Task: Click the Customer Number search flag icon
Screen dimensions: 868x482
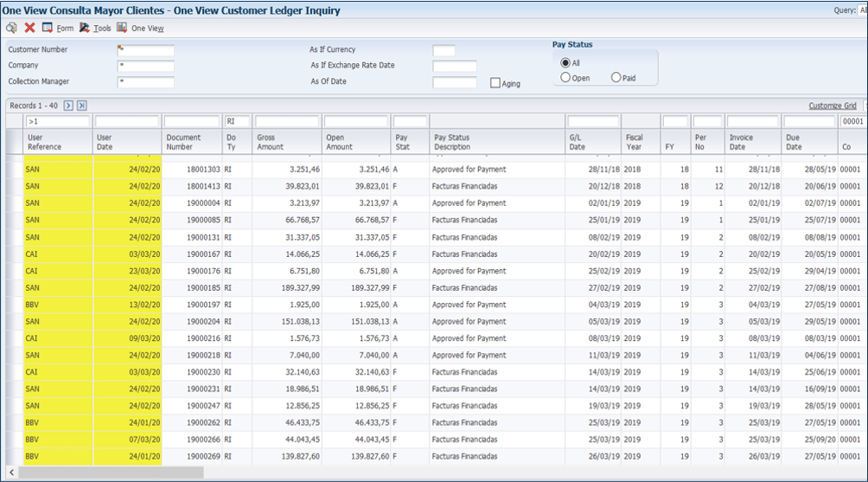Action: pyautogui.click(x=121, y=48)
